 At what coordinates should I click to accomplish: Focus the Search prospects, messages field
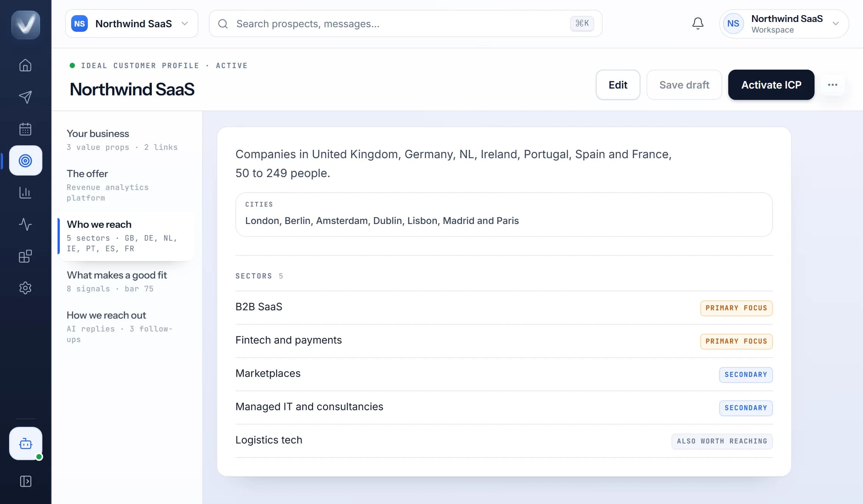(x=406, y=23)
